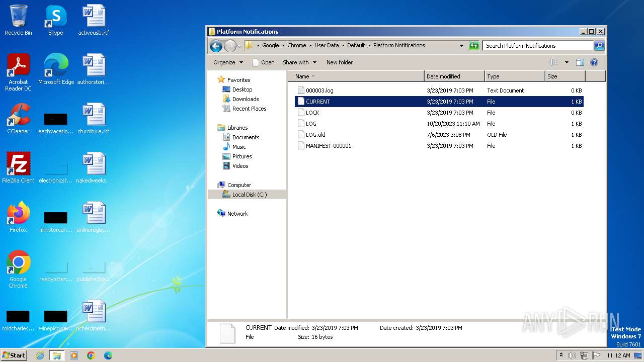
Task: Open the view options dropdown arrow
Action: pyautogui.click(x=567, y=62)
